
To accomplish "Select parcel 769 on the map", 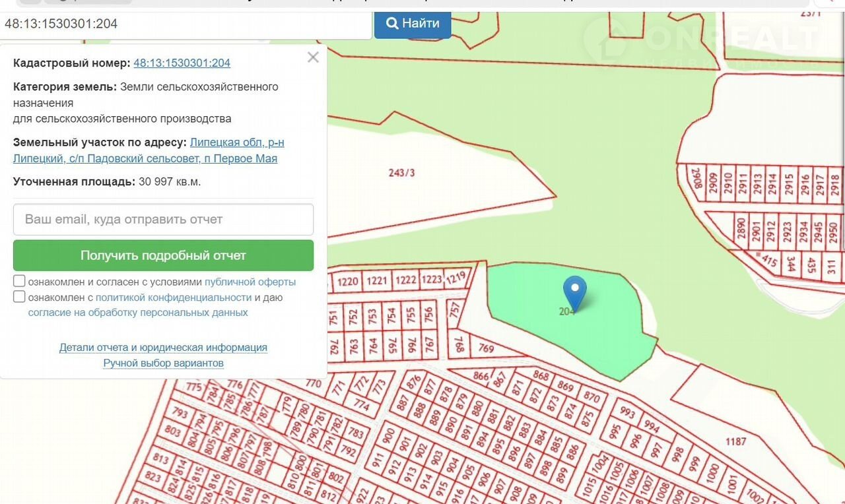I will 487,349.
